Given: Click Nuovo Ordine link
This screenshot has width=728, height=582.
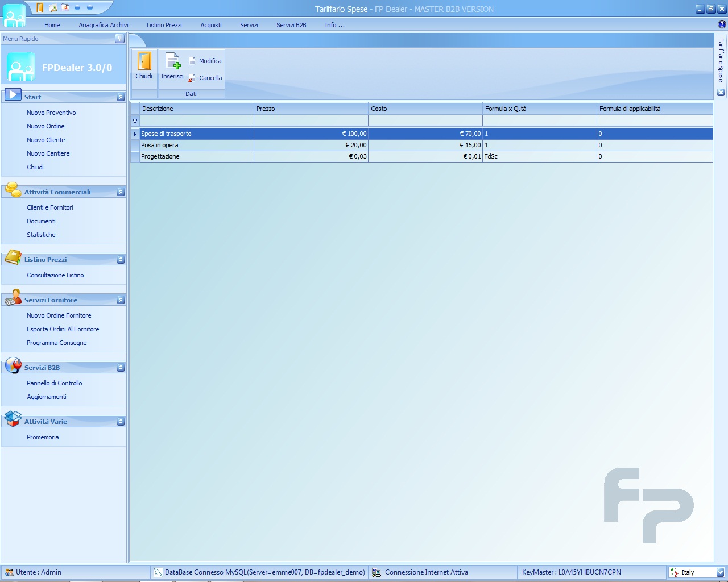Looking at the screenshot, I should click(x=45, y=126).
